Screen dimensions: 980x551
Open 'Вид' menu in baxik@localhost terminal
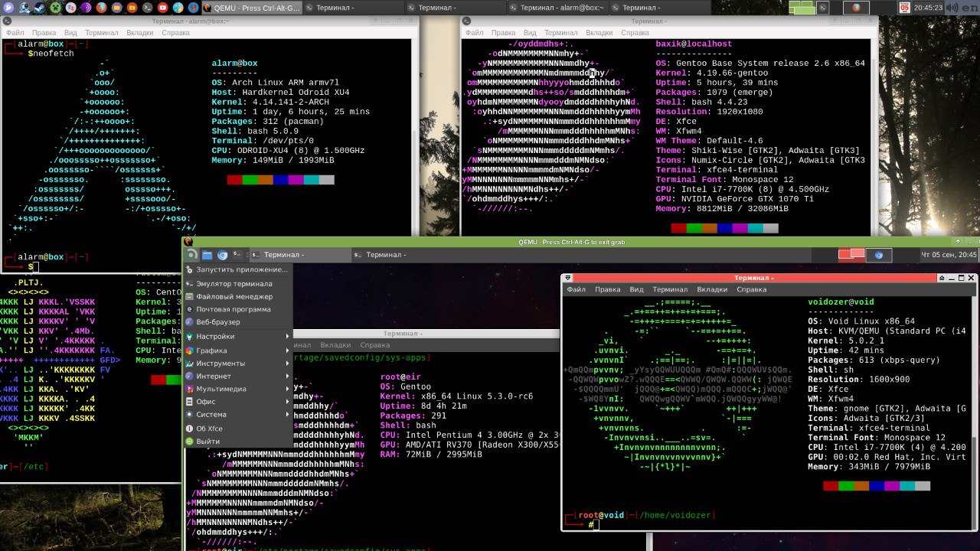point(530,33)
